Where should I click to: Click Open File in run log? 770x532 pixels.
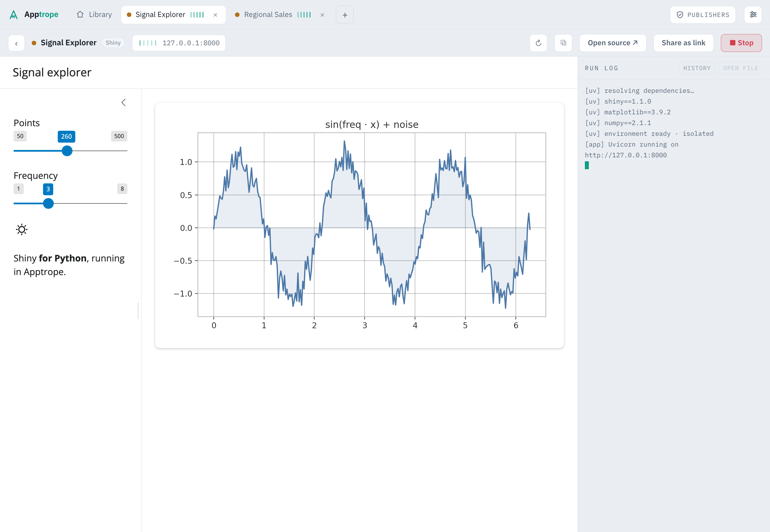click(x=741, y=68)
